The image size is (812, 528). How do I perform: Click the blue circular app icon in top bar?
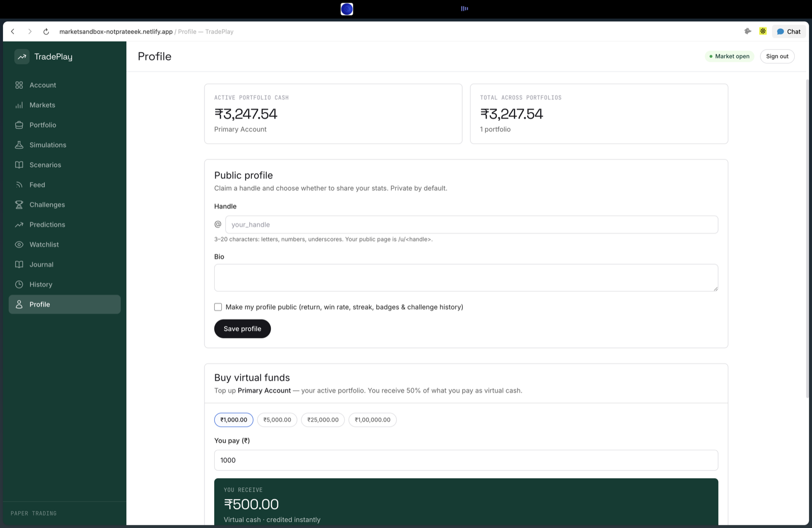(x=347, y=9)
